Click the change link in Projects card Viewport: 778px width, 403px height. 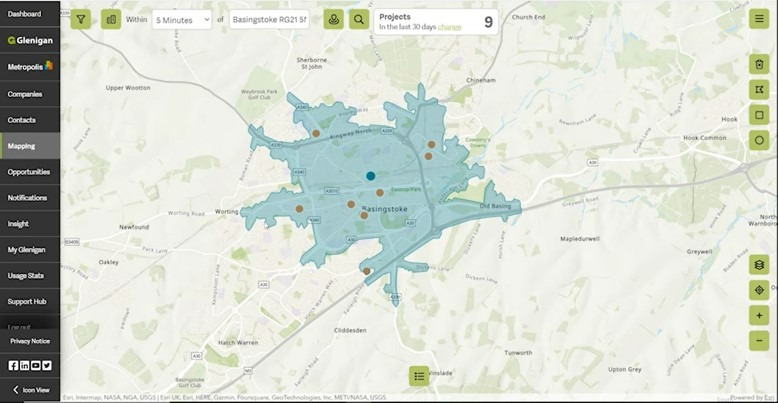click(x=450, y=27)
